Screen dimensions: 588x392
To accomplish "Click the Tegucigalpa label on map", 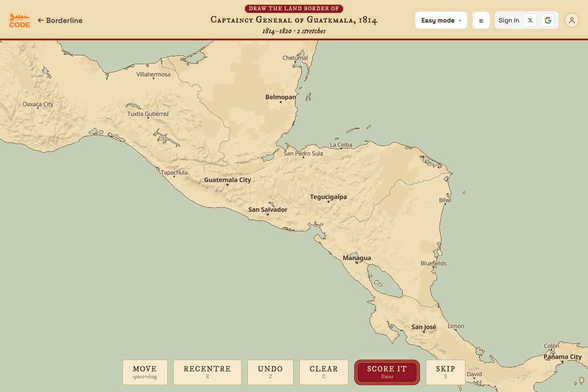I will (328, 197).
